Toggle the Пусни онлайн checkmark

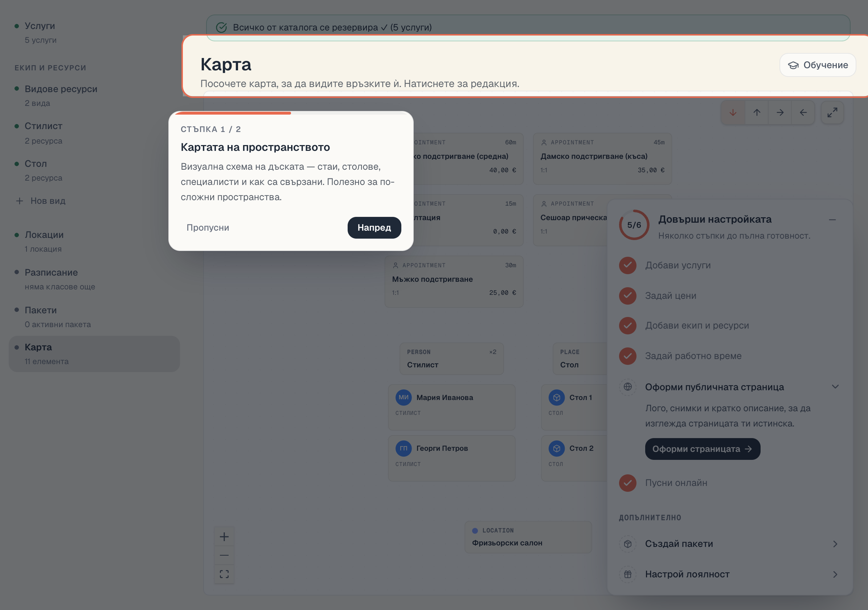coord(627,483)
